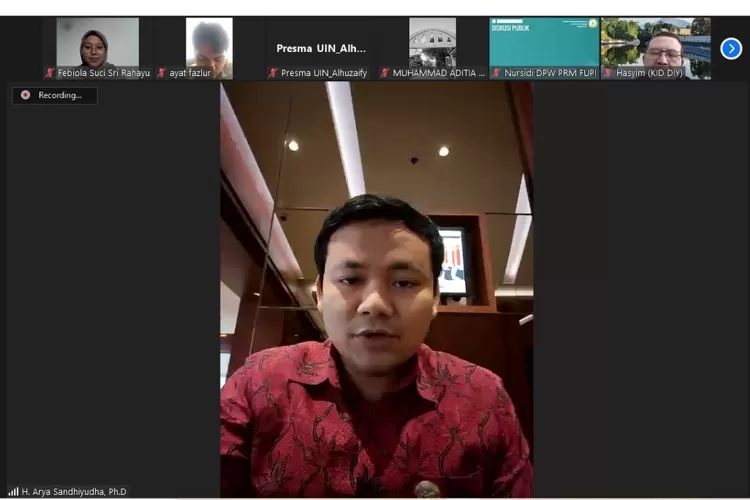Click the muted mic icon for Presma UIN_Alhuzaify

(x=273, y=73)
